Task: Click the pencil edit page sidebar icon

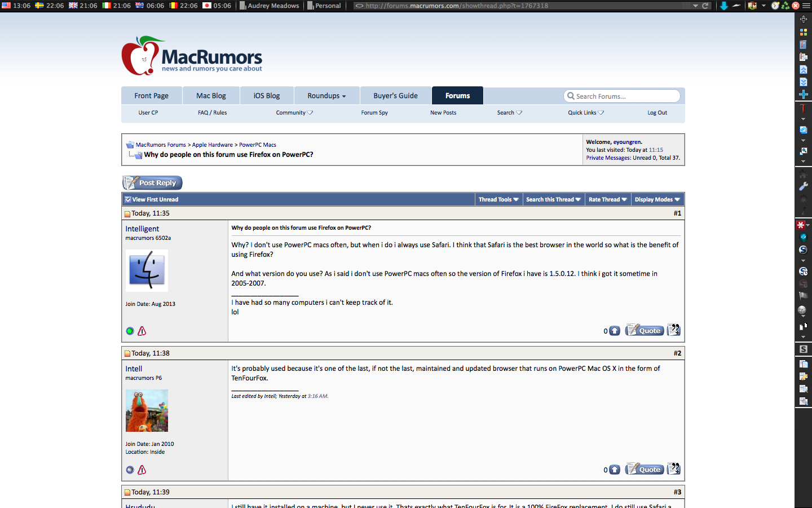Action: [x=803, y=376]
